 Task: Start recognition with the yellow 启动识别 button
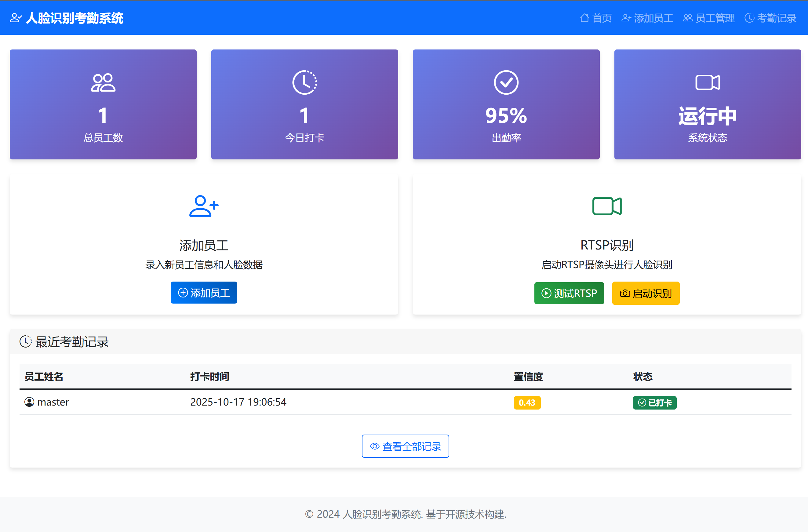[x=646, y=293]
